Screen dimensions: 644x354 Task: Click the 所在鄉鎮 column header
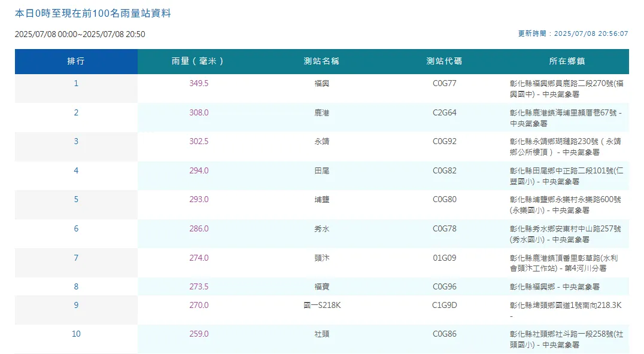tap(567, 61)
